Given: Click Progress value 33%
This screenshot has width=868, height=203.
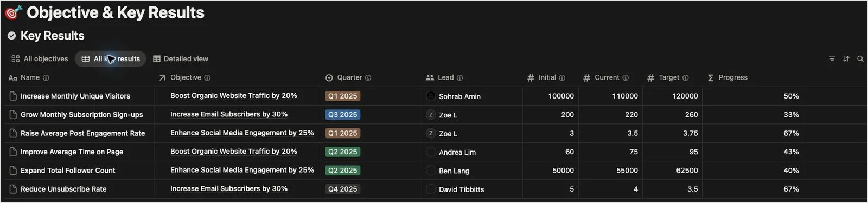Looking at the screenshot, I should (791, 115).
